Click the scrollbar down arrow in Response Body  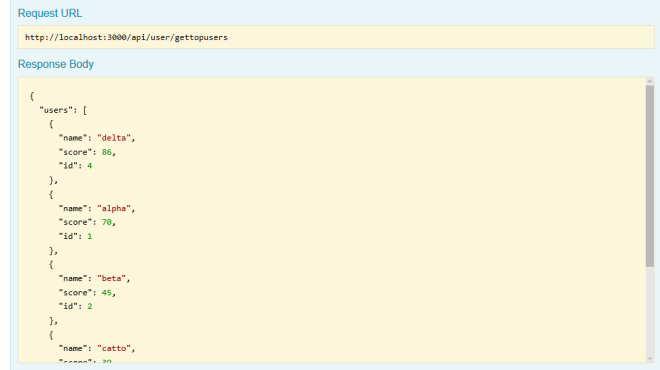(650, 358)
